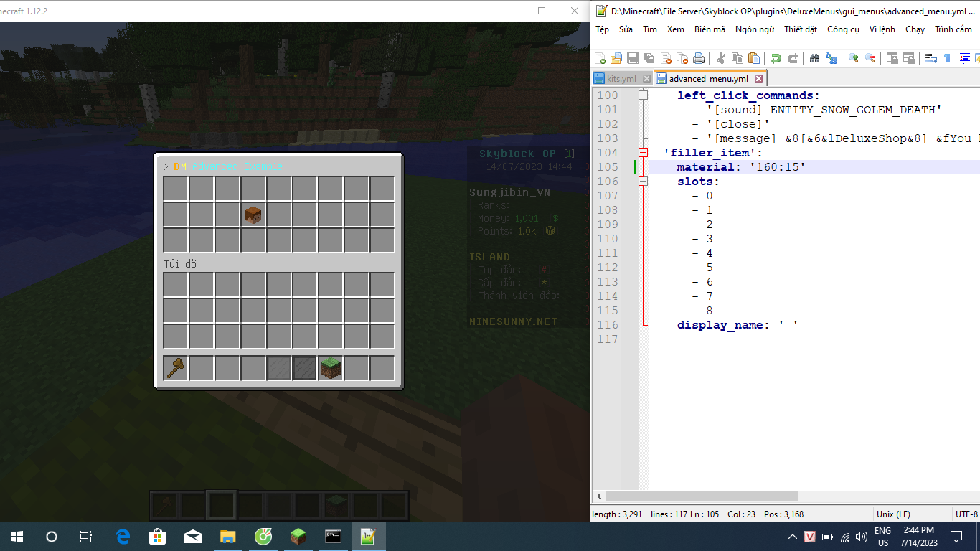Image resolution: width=980 pixels, height=551 pixels.
Task: Collapse the left_click_commands fold at line 100
Action: (643, 95)
